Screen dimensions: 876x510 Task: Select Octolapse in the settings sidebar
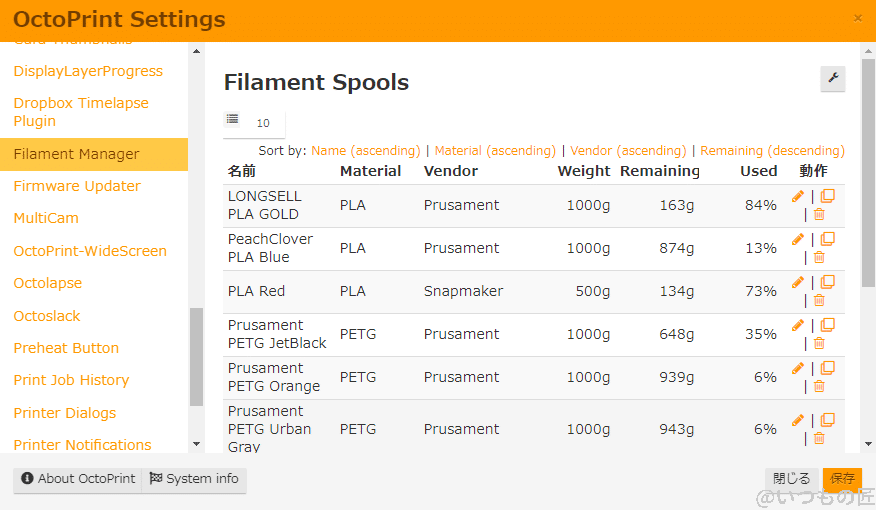(x=48, y=283)
